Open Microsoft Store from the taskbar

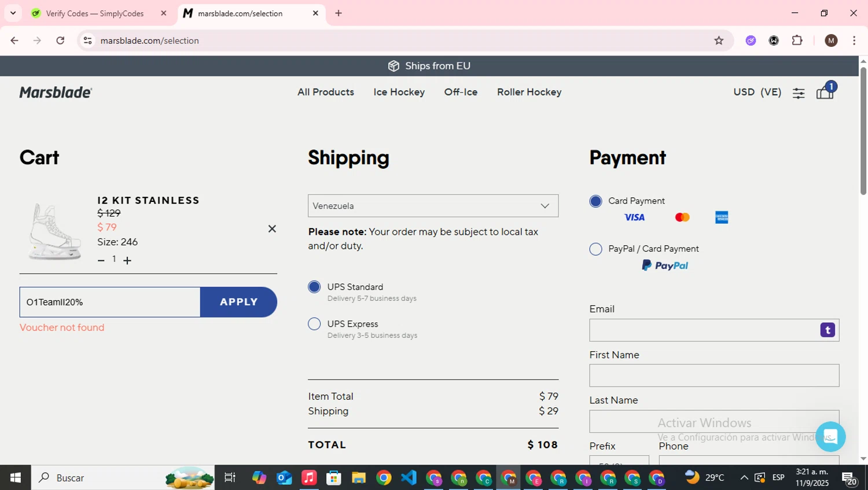click(x=334, y=478)
